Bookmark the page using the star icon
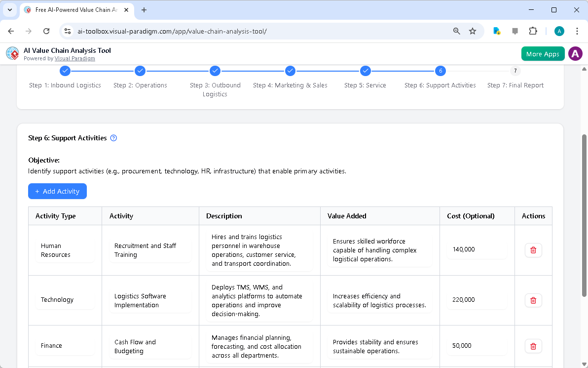 [473, 31]
